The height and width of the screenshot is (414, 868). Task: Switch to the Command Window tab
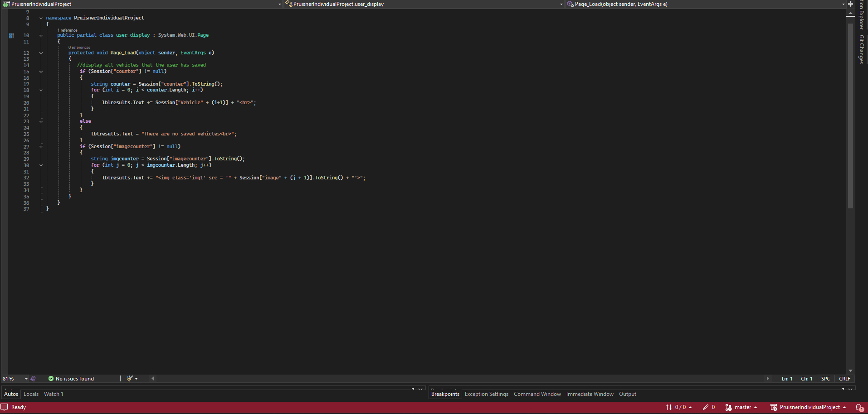pyautogui.click(x=537, y=394)
